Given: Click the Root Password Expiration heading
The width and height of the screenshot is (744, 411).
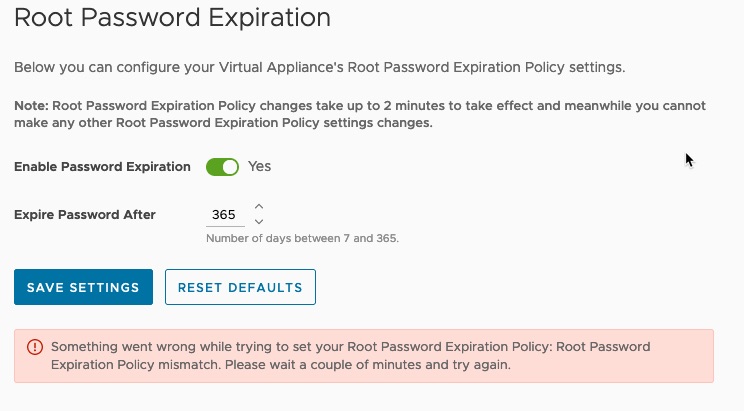Looking at the screenshot, I should (172, 18).
